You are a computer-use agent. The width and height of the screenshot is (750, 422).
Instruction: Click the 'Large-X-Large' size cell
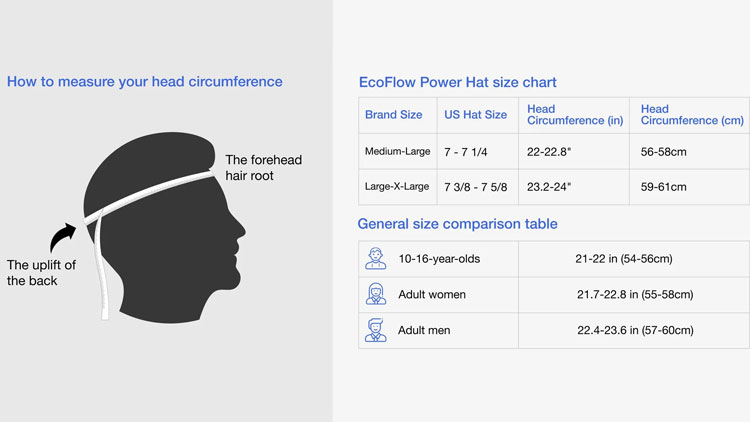point(397,187)
